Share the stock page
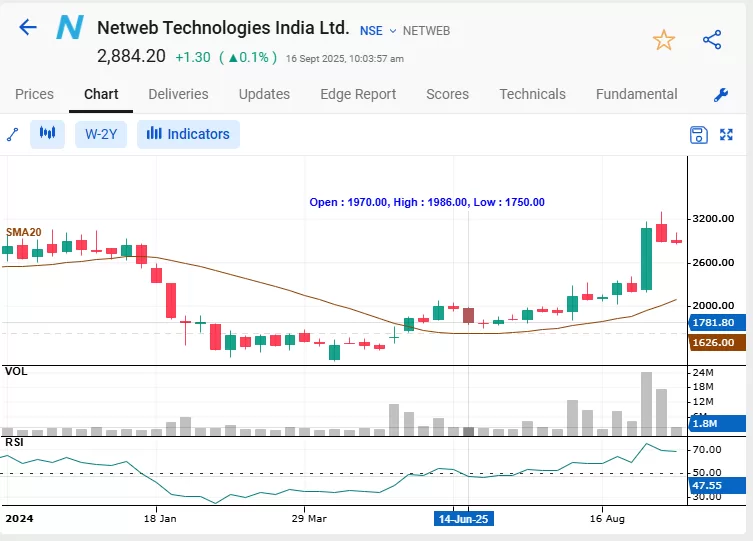 712,40
